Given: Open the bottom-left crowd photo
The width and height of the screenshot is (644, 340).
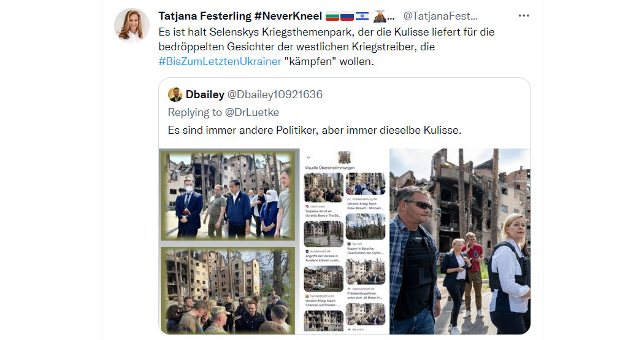Looking at the screenshot, I should (228, 290).
